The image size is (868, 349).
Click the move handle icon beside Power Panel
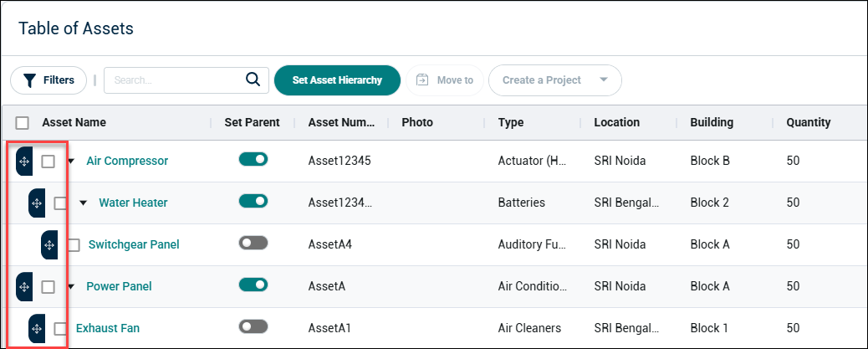(x=24, y=286)
